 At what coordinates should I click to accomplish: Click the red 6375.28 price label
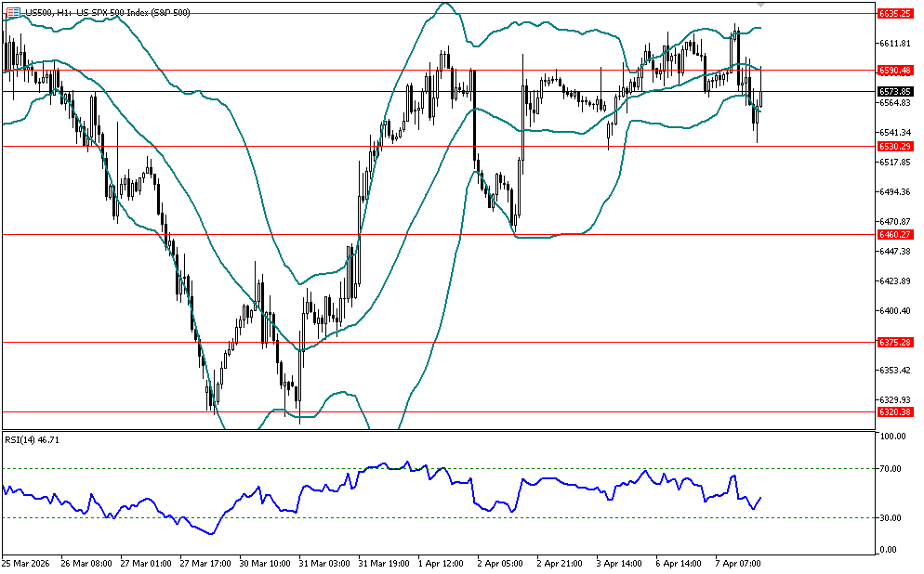[893, 342]
